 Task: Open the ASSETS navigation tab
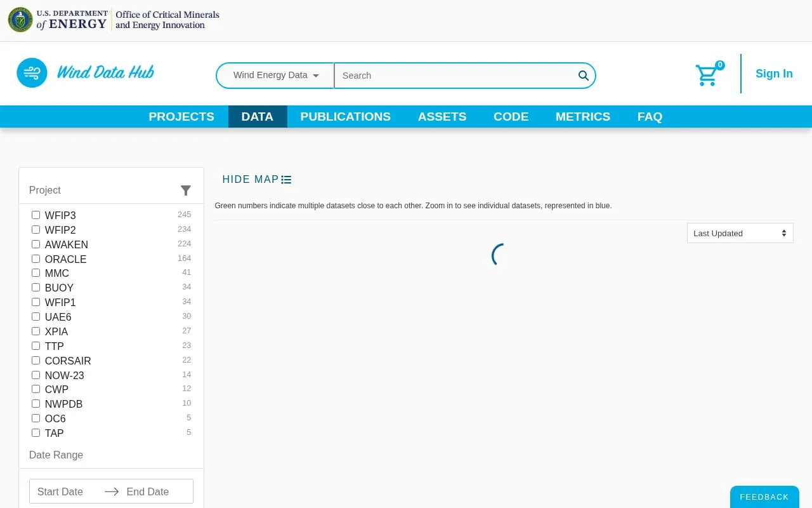coord(442,117)
